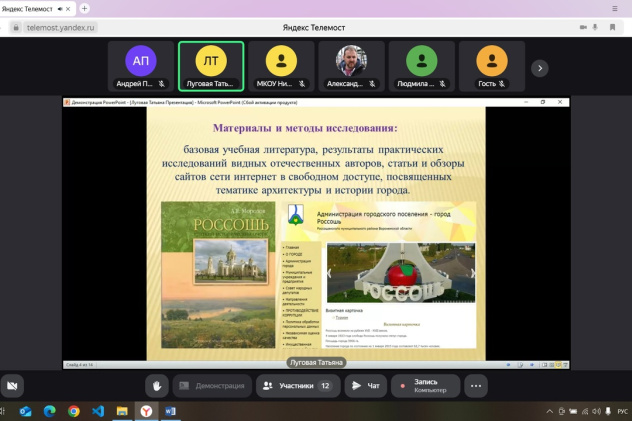Click the city coat of arms emblem
The height and width of the screenshot is (421, 632).
point(295,214)
